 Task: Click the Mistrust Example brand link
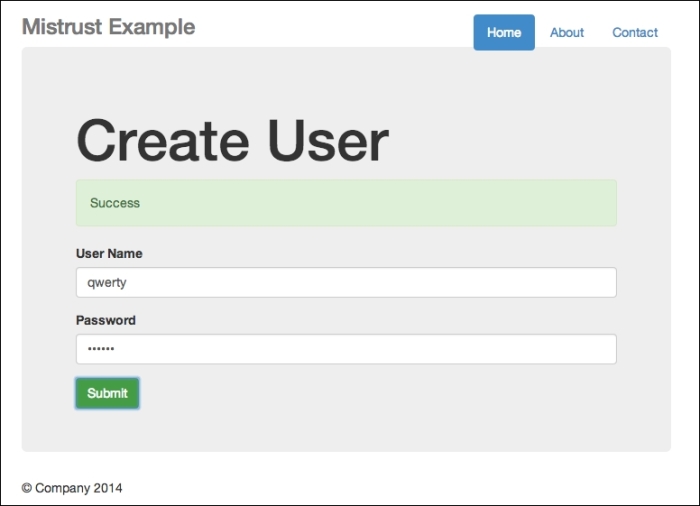click(x=108, y=27)
